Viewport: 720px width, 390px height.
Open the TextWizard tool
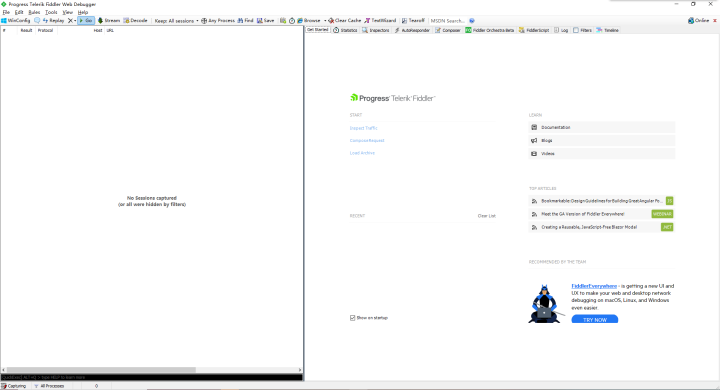pos(380,21)
